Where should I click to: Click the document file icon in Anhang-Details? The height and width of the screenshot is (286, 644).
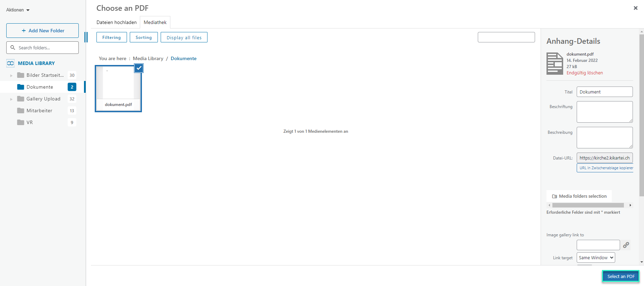(x=554, y=64)
